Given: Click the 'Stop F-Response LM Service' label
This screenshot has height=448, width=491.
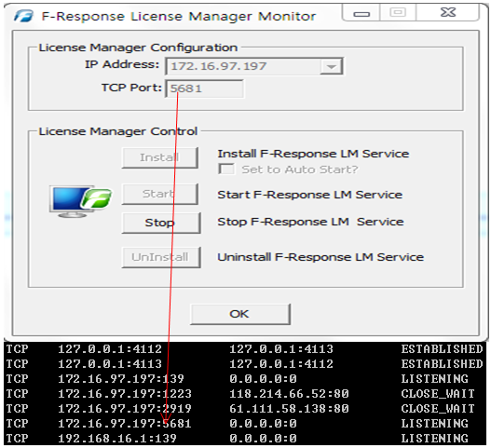Looking at the screenshot, I should click(x=310, y=222).
